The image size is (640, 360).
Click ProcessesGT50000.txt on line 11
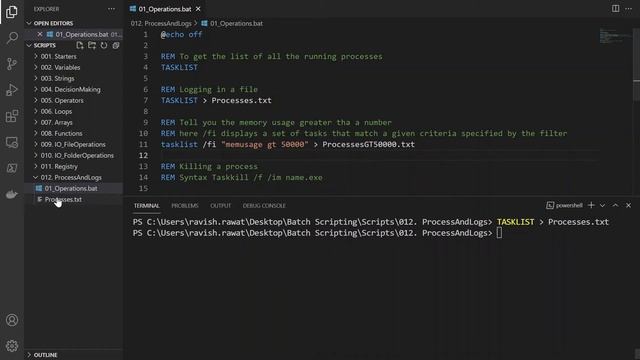368,144
